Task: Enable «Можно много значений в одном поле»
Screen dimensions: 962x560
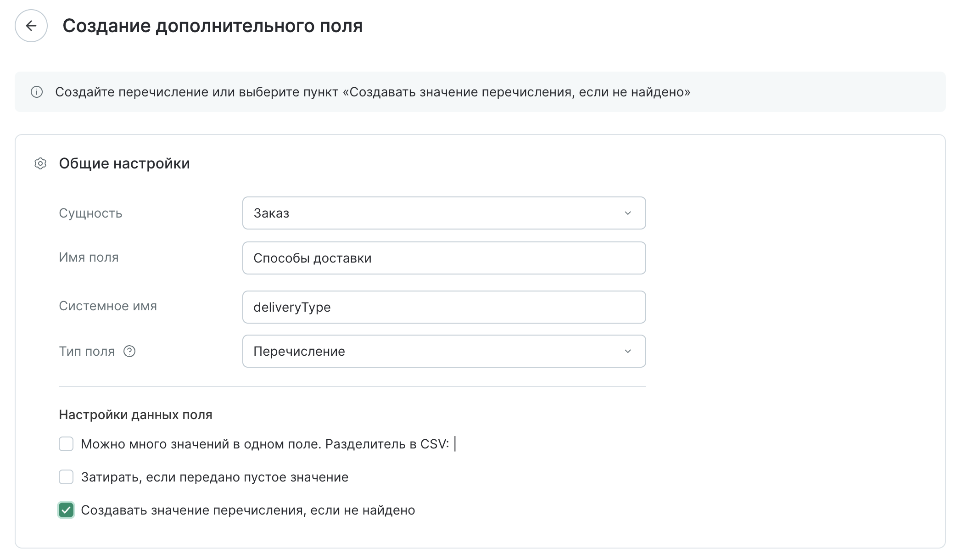Action: point(66,444)
